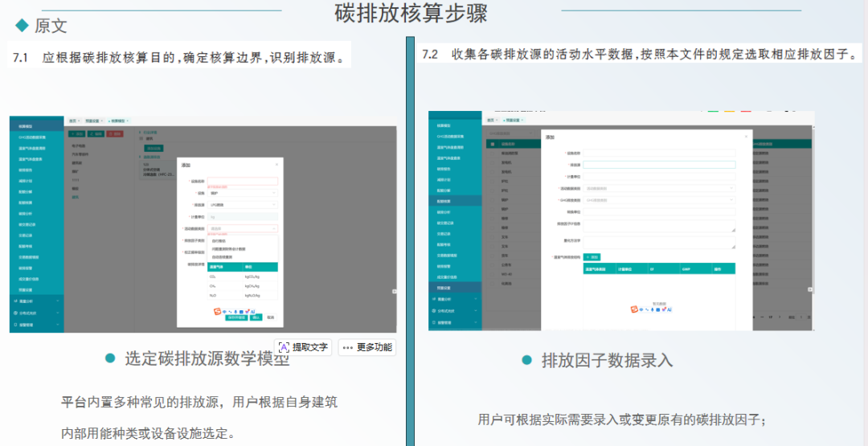Viewport: 868px width, 446px height.
Task: Open GHG排放类别 filter above right table
Action: (x=511, y=133)
